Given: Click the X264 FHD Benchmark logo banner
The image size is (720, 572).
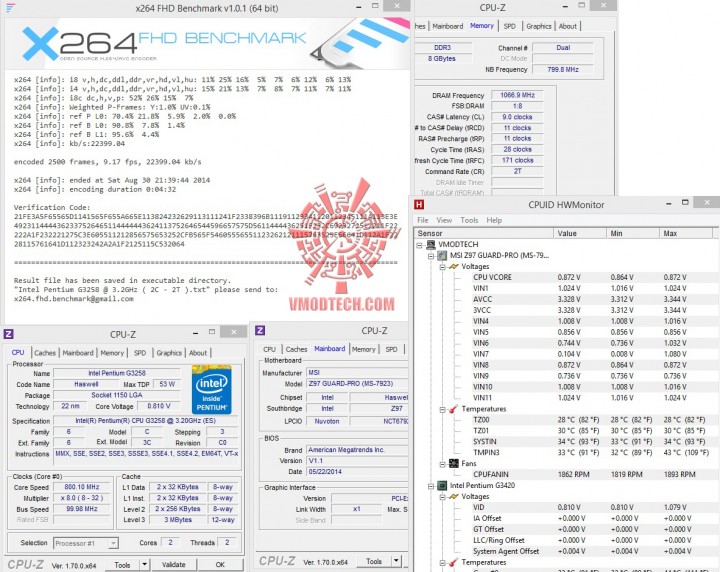Looking at the screenshot, I should 207,43.
